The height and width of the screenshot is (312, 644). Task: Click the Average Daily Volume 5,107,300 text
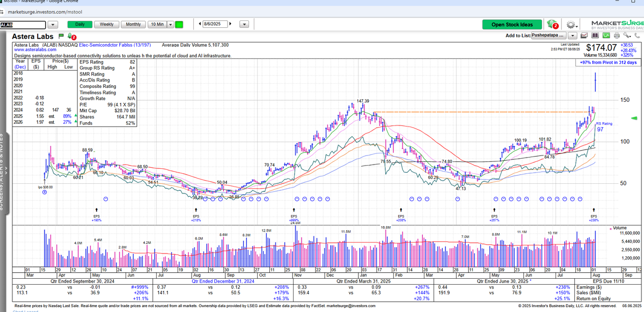(x=195, y=45)
